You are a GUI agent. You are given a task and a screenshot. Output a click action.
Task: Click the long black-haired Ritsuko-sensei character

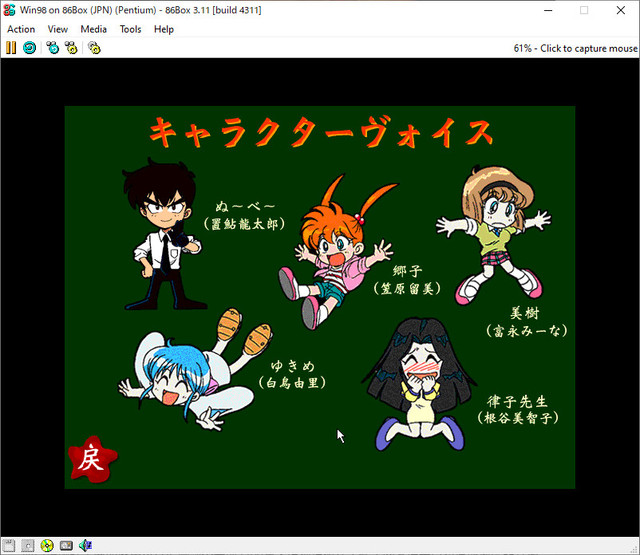pos(420,384)
